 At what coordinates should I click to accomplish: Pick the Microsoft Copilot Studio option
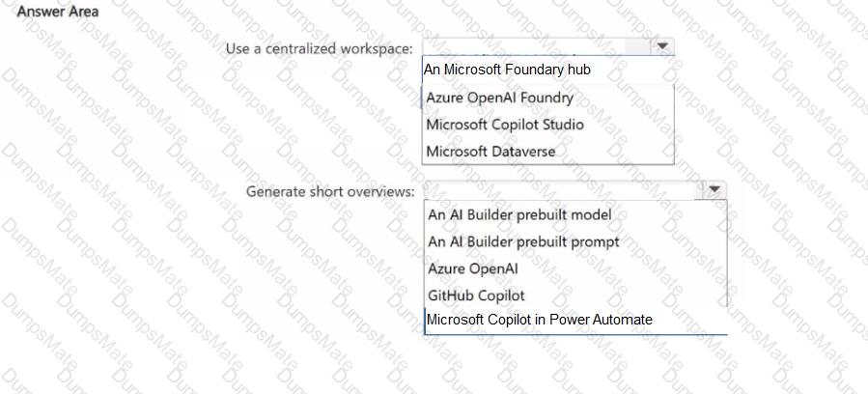[504, 125]
